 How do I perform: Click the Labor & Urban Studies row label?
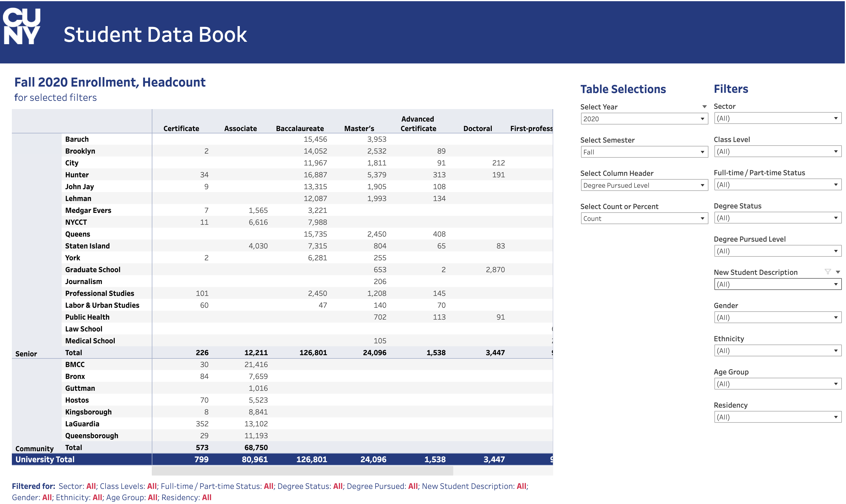(102, 305)
